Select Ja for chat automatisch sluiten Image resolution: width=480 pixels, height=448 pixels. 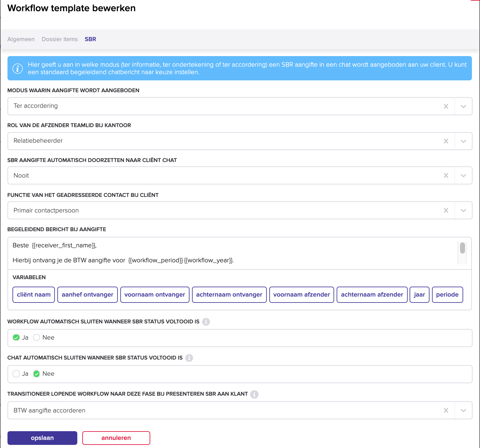point(16,374)
